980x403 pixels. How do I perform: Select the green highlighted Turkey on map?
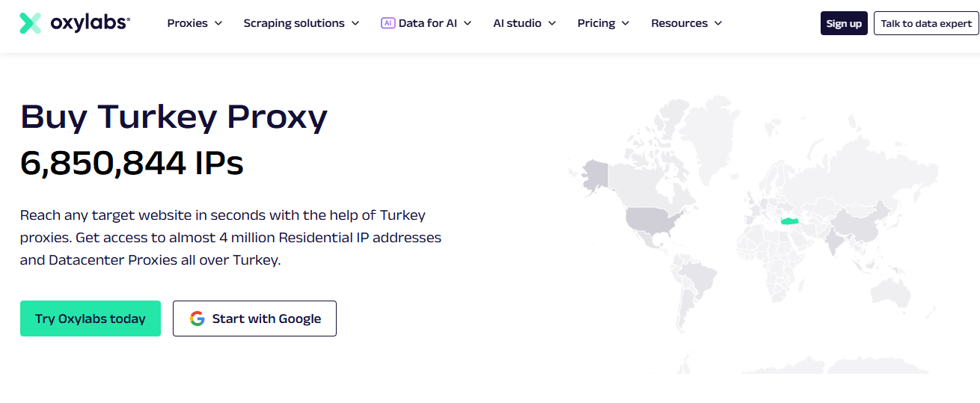click(x=791, y=221)
